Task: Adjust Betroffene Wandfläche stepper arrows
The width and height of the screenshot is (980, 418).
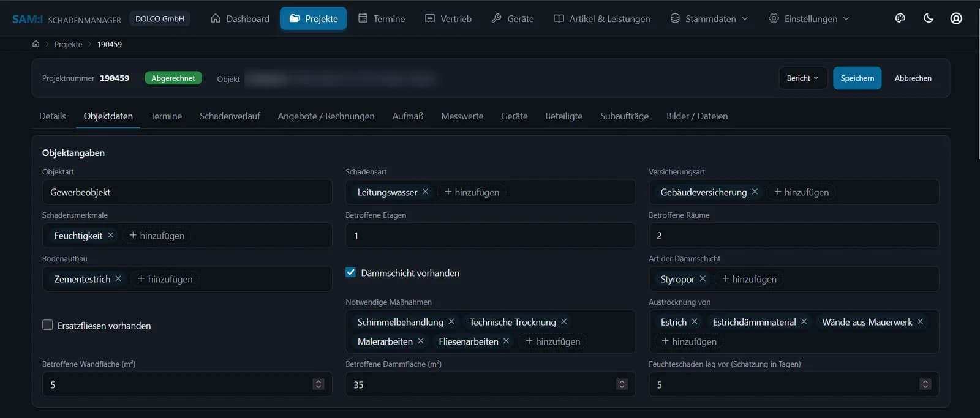Action: (x=318, y=384)
